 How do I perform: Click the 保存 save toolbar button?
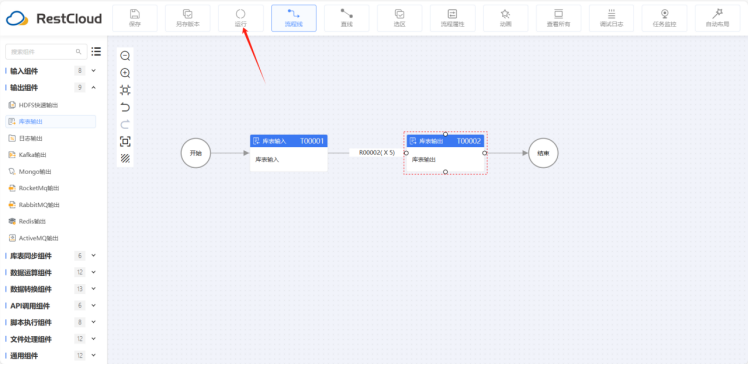(135, 18)
